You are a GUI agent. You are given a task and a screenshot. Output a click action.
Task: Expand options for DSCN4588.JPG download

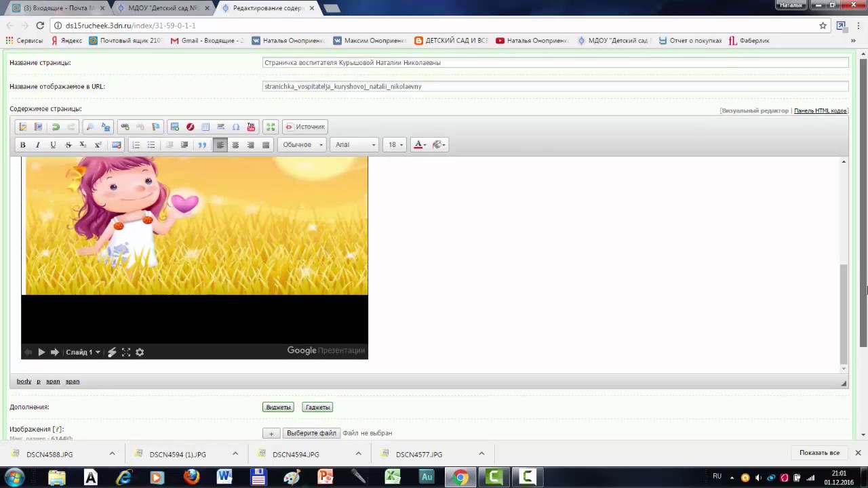(x=112, y=453)
